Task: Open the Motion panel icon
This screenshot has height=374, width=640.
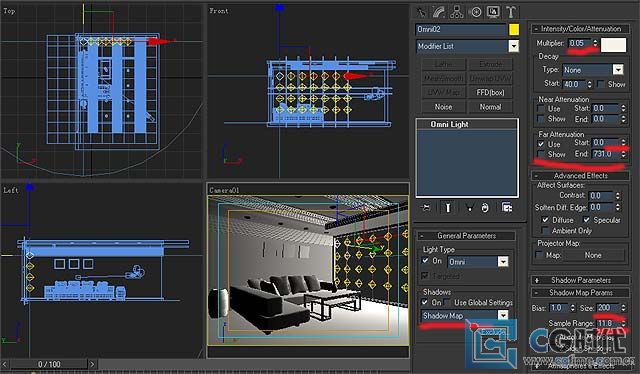Action: click(x=476, y=12)
